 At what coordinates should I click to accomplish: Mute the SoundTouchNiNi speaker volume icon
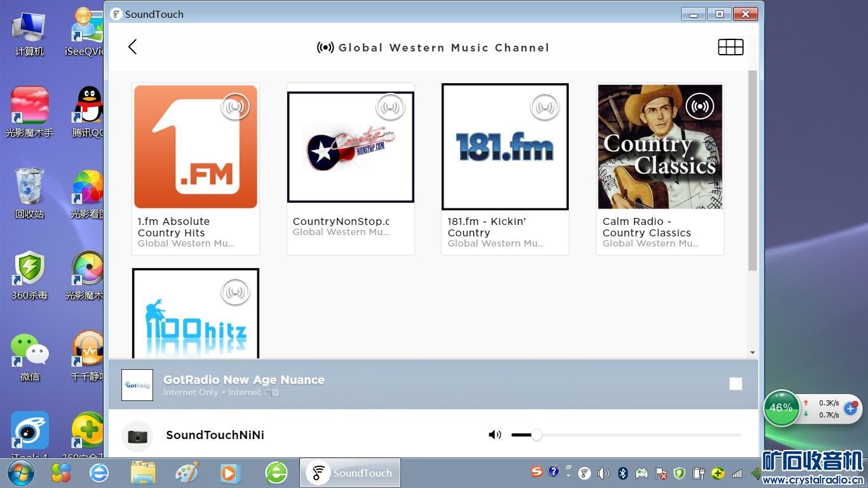[x=494, y=435]
